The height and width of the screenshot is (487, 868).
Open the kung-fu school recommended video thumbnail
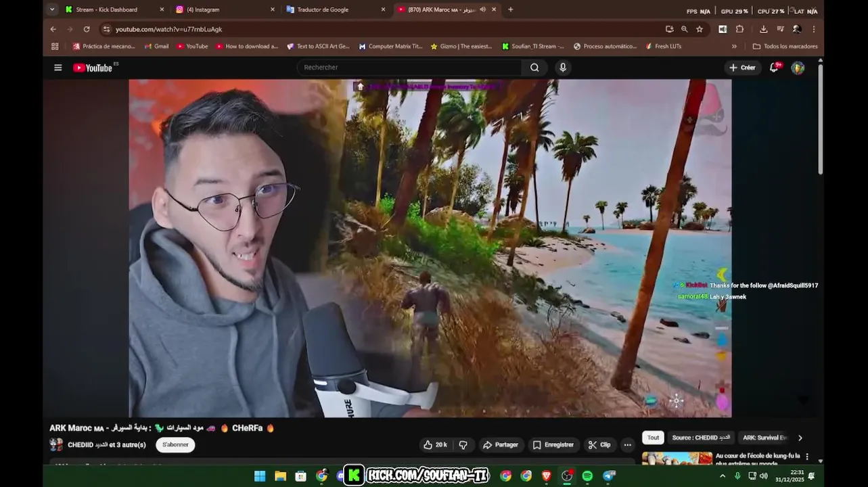pos(677,459)
